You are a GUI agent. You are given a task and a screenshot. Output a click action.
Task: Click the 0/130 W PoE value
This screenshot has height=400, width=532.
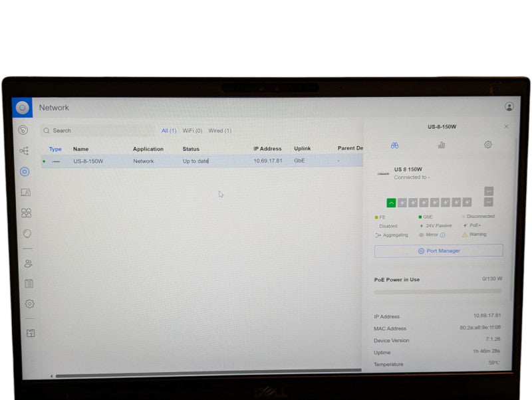point(492,278)
